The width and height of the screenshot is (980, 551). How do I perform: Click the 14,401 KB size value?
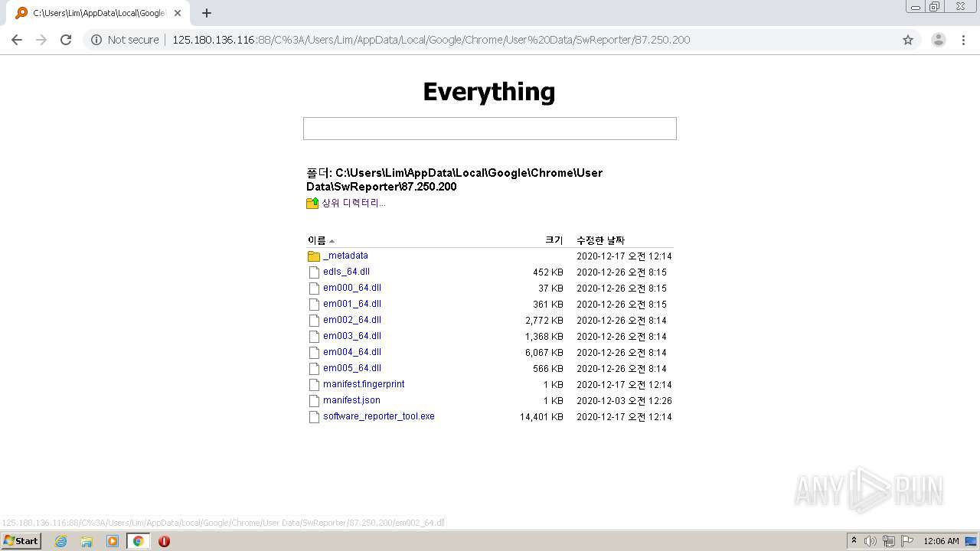pos(541,417)
